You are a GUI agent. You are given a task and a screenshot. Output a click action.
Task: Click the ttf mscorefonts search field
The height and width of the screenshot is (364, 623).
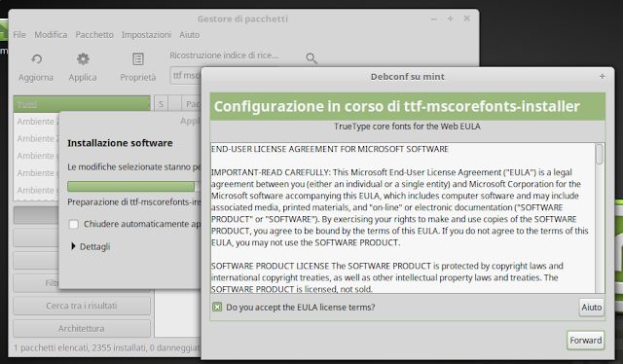click(x=186, y=76)
